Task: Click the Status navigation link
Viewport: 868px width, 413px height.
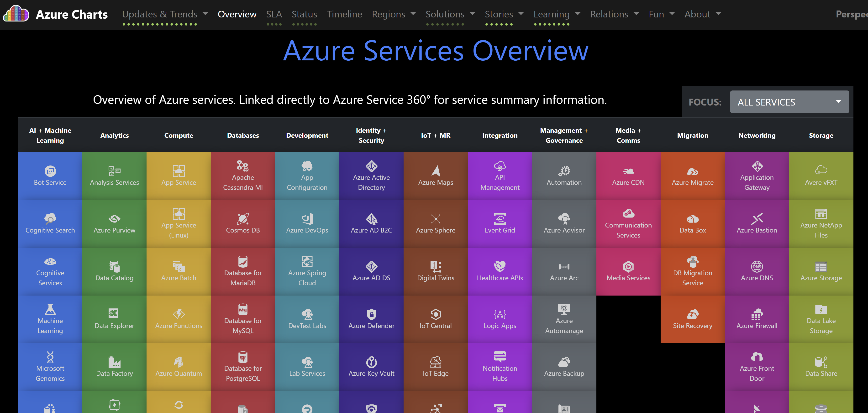Action: (304, 14)
